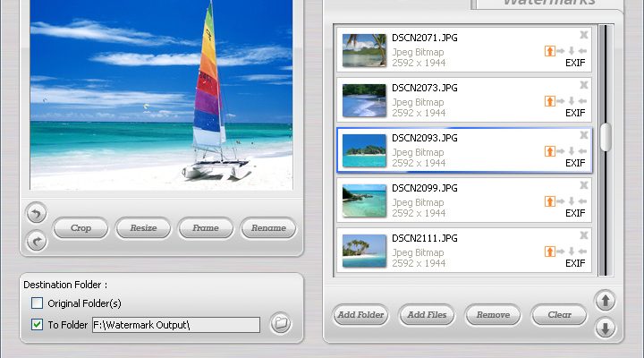This screenshot has height=358, width=644.
Task: Click down-arrow orientation icon for DSCN2093.JPG
Action: [572, 151]
